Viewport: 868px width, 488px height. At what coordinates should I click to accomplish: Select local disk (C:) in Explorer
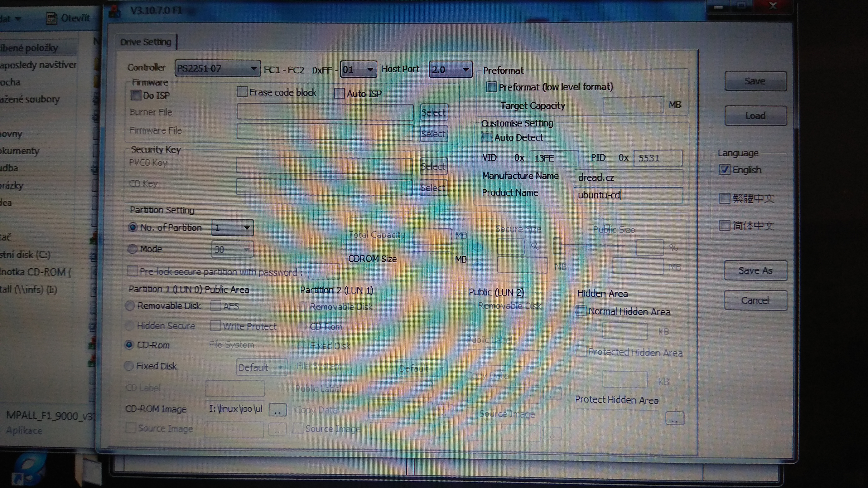pyautogui.click(x=25, y=255)
